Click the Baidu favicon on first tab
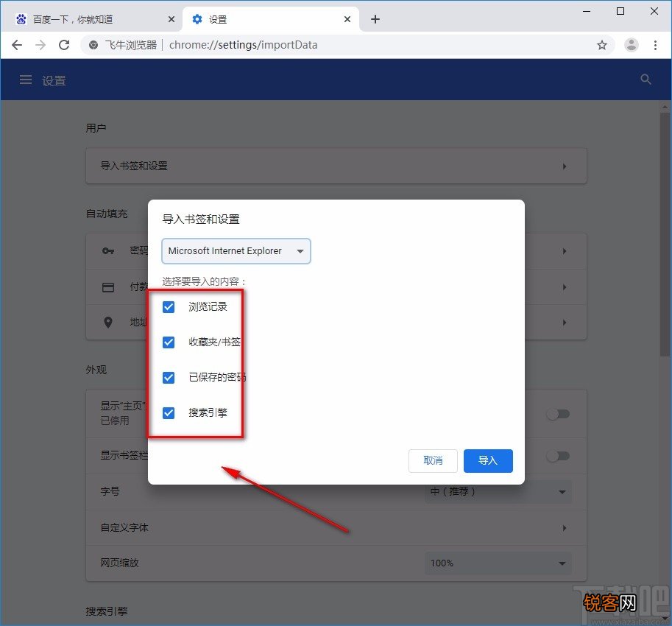 [21, 19]
